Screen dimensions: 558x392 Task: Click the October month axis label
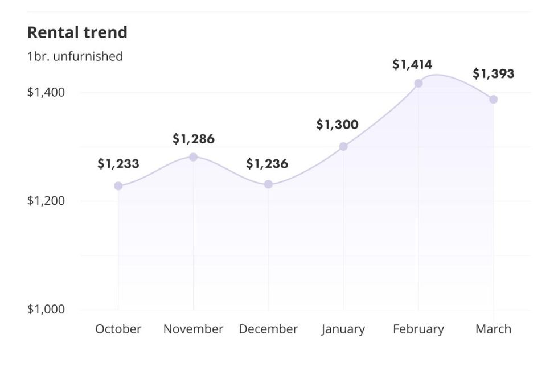coord(118,329)
